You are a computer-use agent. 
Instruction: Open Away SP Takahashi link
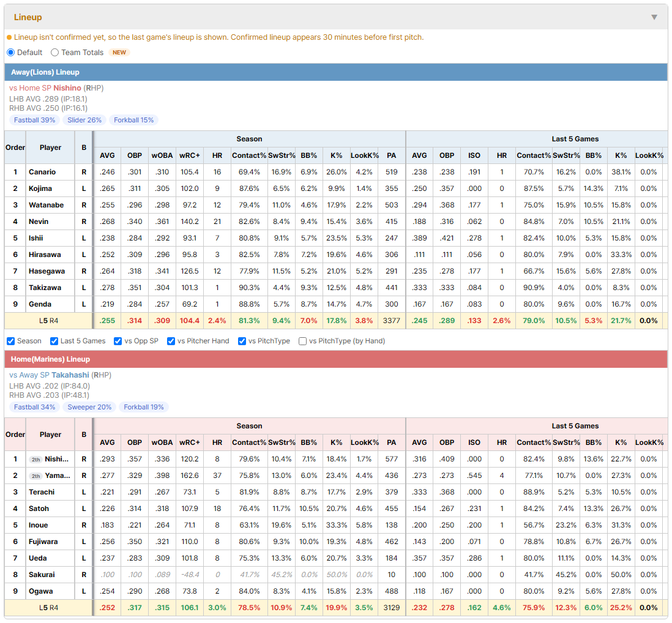click(x=70, y=375)
